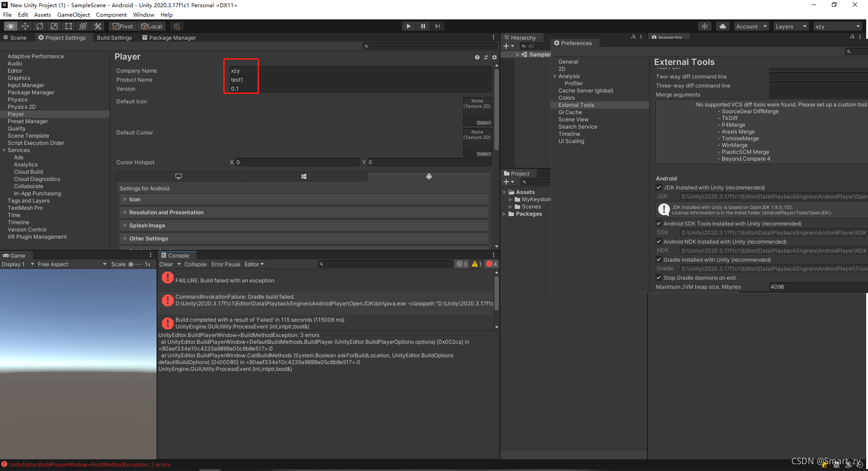Select texture for Default Cursor
This screenshot has height=471, width=868.
(x=484, y=154)
